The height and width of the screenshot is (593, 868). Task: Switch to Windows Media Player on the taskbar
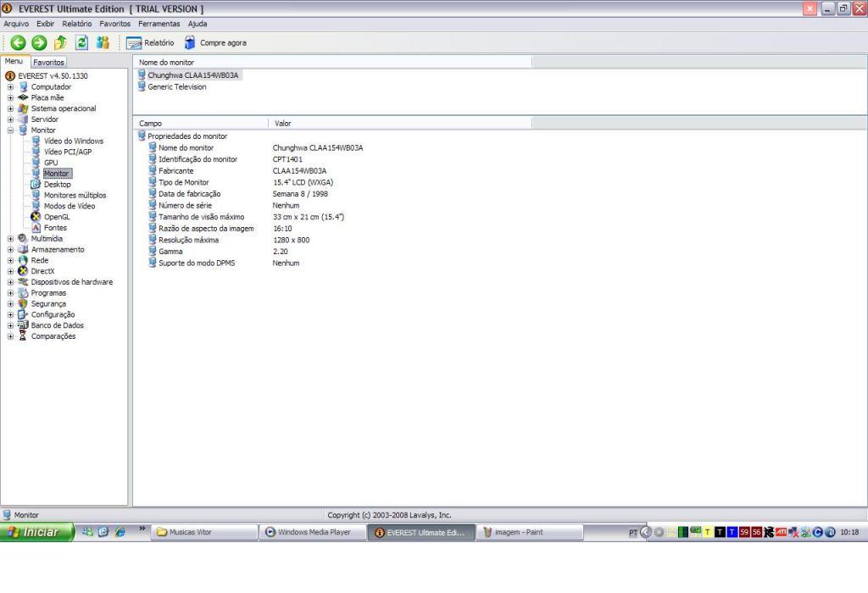pos(313,532)
